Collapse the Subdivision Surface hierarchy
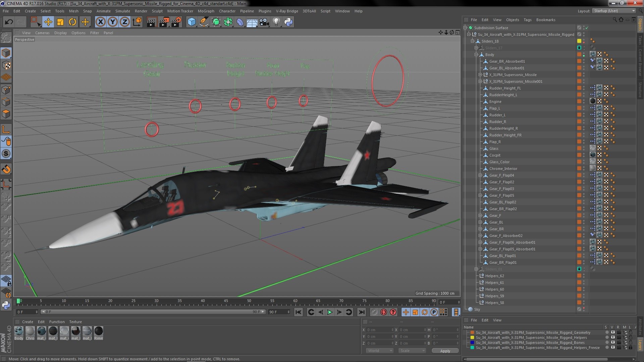Screen dimensions: 644x362 click(x=466, y=28)
